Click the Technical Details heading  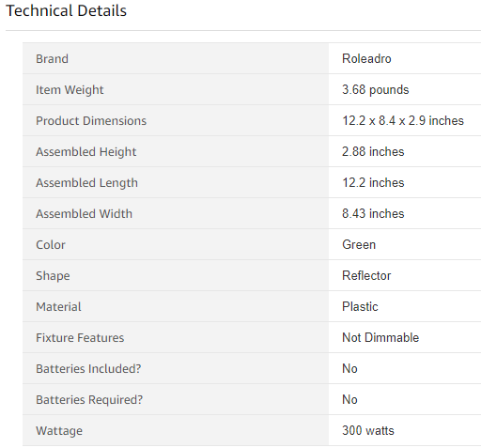click(x=66, y=10)
